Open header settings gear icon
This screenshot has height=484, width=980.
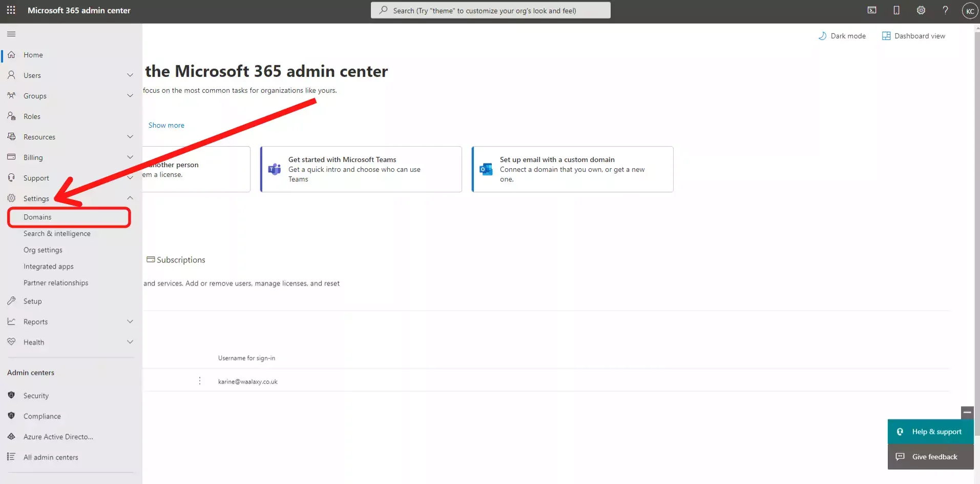click(921, 10)
